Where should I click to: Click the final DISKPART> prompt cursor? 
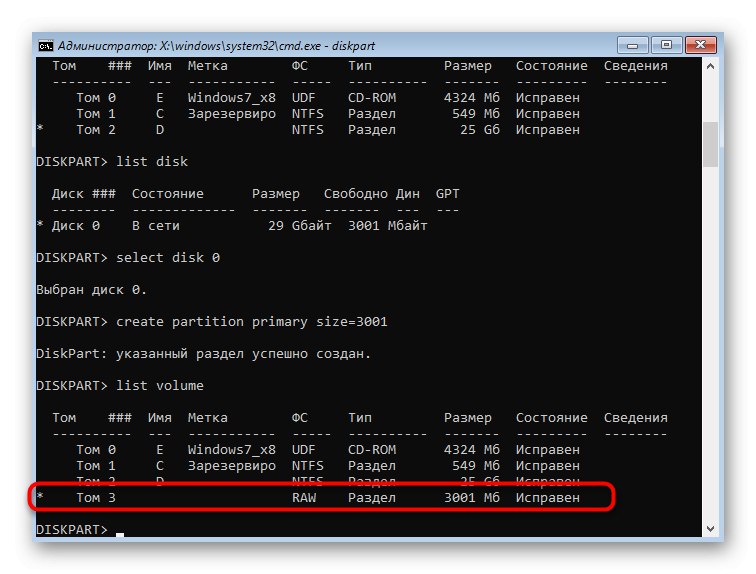[x=120, y=534]
